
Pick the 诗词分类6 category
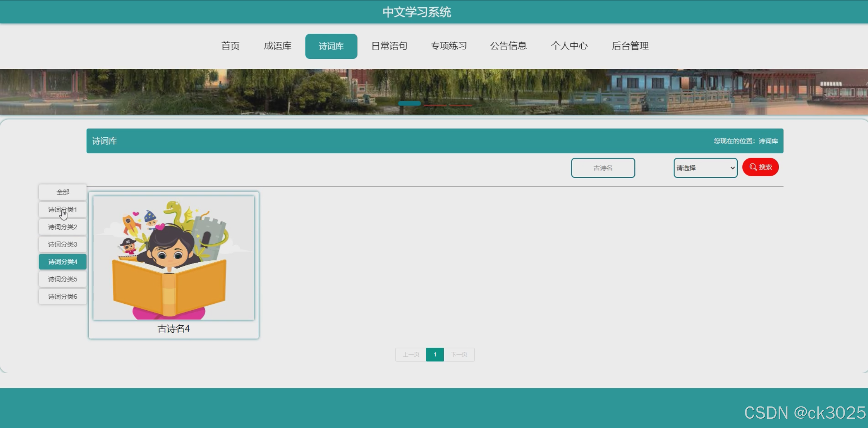[63, 296]
